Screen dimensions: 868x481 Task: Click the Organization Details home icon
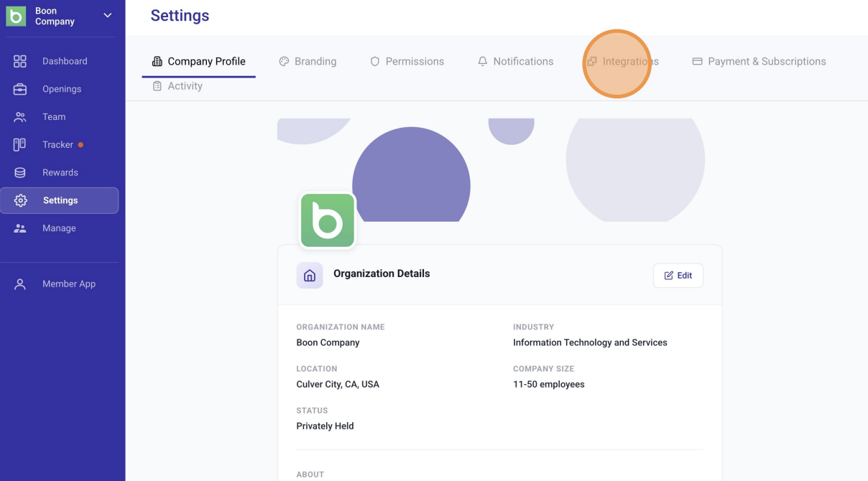pyautogui.click(x=310, y=276)
